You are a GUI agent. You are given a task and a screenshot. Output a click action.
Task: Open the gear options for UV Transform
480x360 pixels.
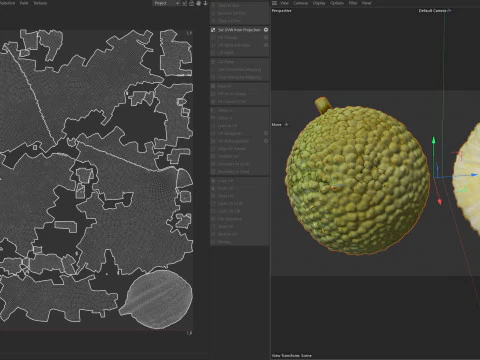pos(266,38)
